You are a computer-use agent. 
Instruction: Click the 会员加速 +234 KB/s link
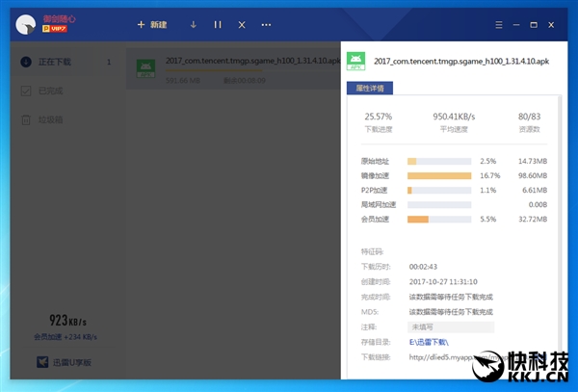66,337
